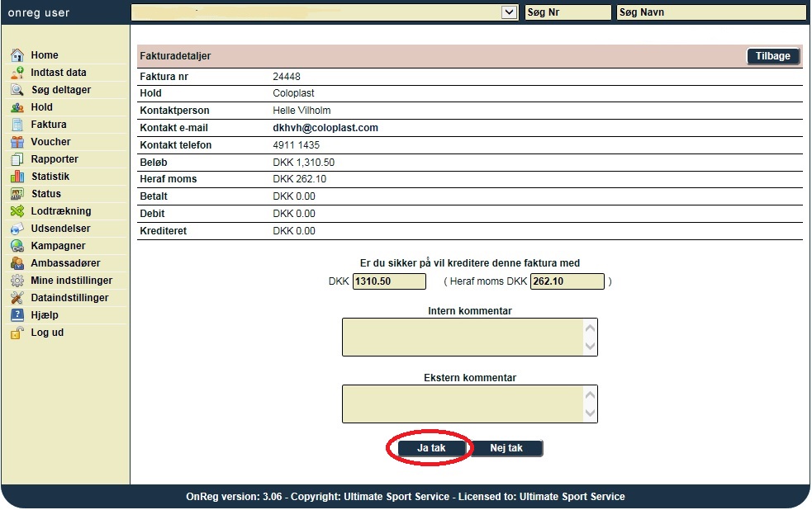Click the DKK 1310.50 amount field
Screen dimensions: 812x510
(389, 281)
